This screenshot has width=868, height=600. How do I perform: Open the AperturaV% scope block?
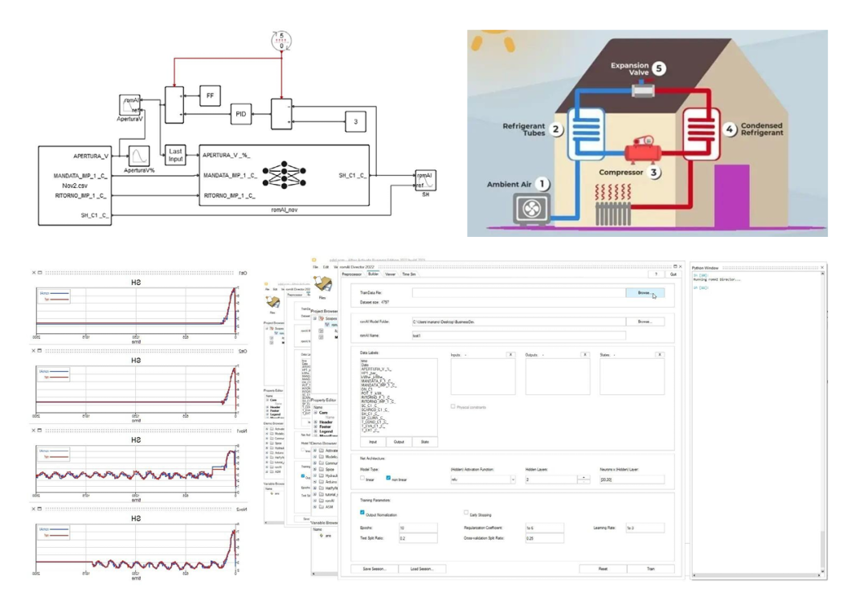point(138,157)
